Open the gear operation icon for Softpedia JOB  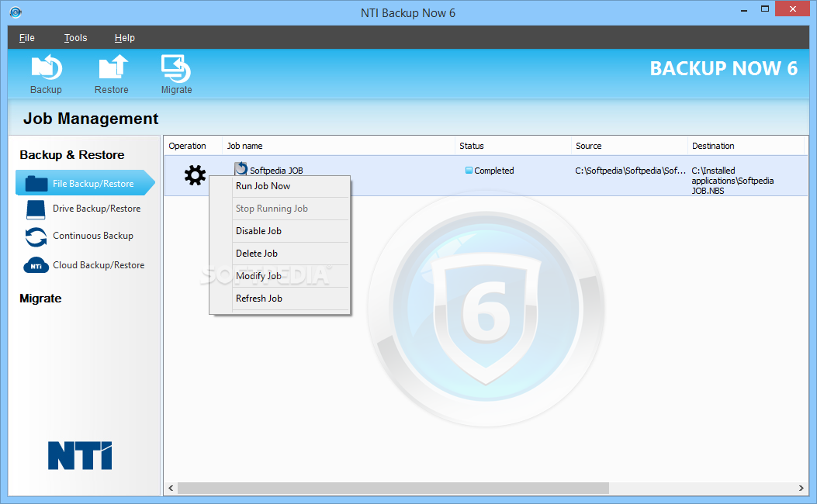[x=195, y=175]
